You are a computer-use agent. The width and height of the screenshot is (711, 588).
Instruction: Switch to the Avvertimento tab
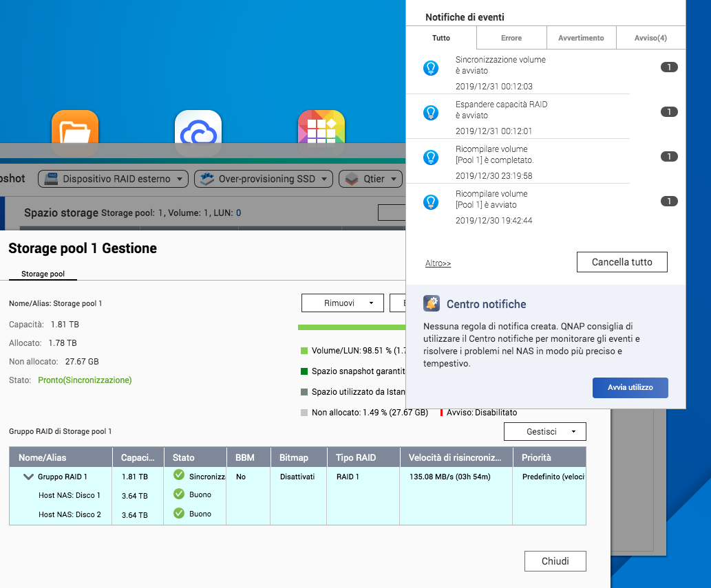point(581,38)
